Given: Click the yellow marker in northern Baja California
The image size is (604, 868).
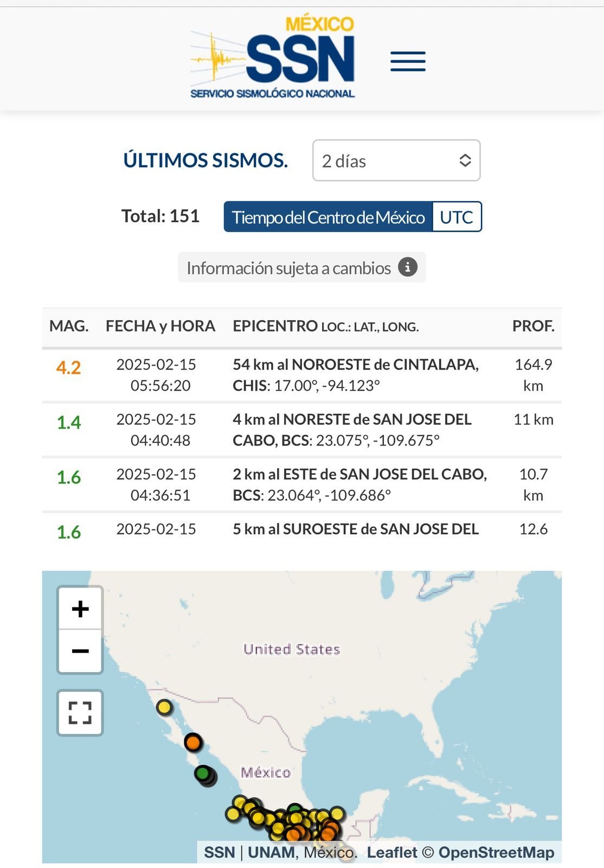Looking at the screenshot, I should (164, 707).
